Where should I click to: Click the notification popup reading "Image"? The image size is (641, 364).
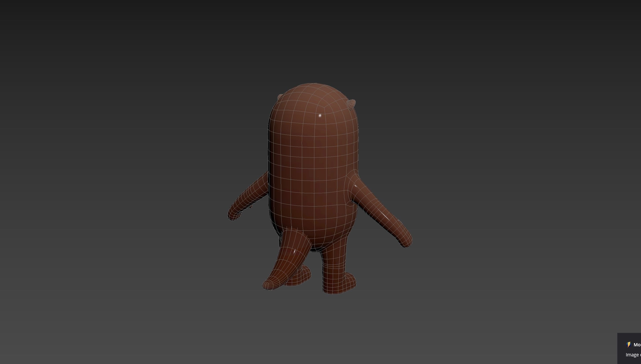[x=629, y=349]
